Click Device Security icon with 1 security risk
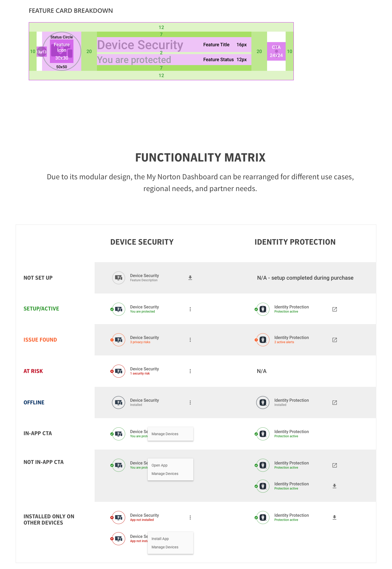Image resolution: width=392 pixels, height=569 pixels. [119, 371]
